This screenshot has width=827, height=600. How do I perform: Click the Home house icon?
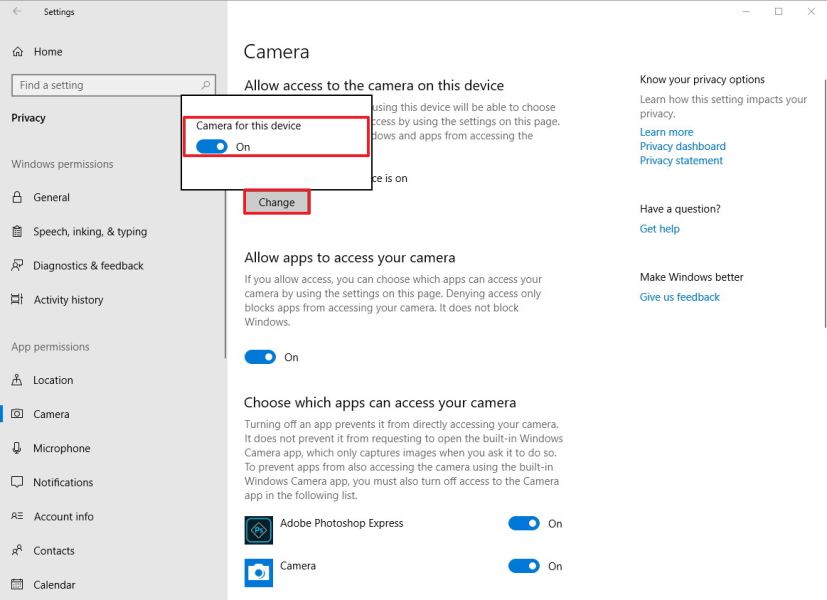coord(18,52)
